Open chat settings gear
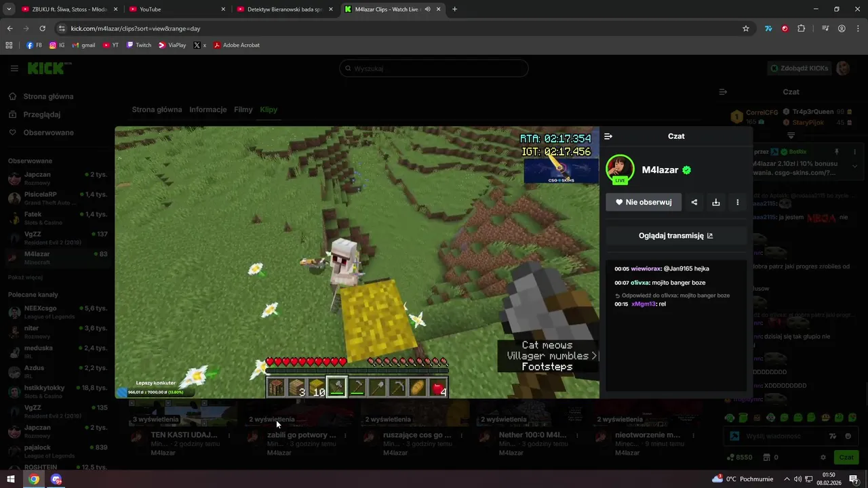Viewport: 868px width, 488px height. [x=823, y=457]
